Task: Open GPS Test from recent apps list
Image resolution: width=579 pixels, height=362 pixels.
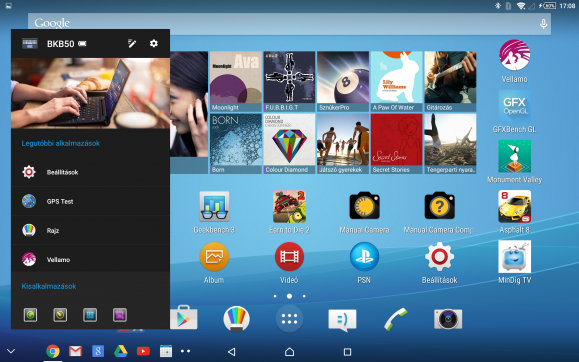Action: pyautogui.click(x=90, y=201)
